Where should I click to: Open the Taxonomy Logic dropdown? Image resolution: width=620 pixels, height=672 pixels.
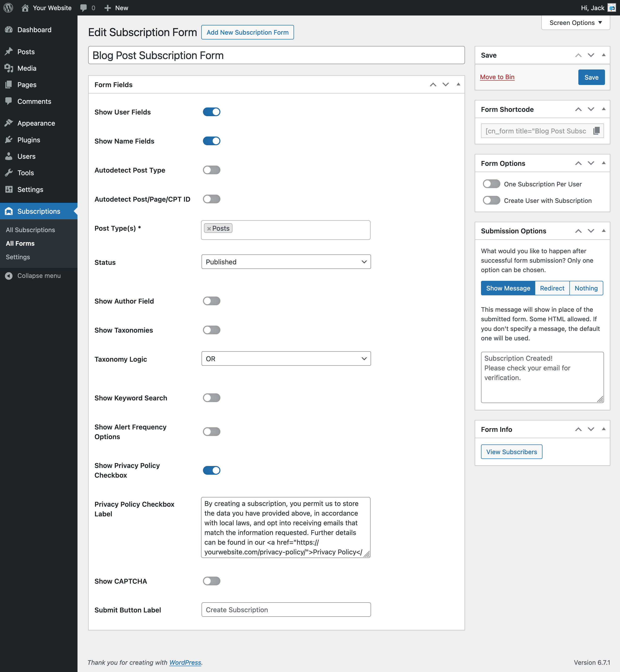coord(286,359)
